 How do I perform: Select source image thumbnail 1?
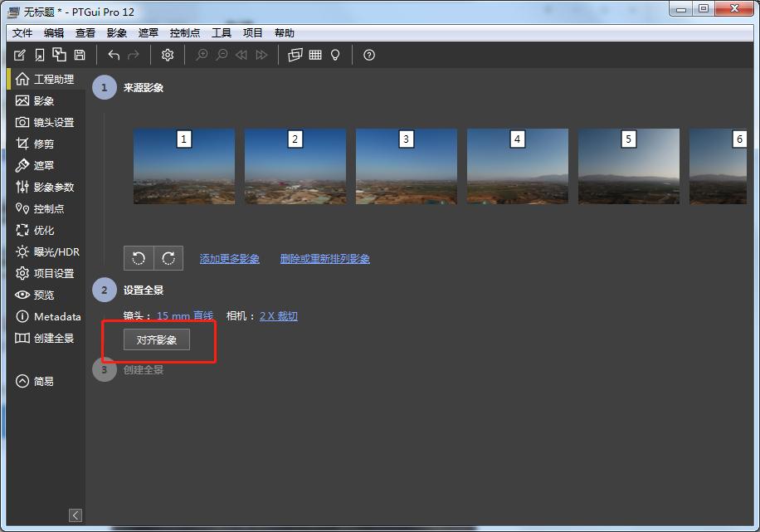pyautogui.click(x=184, y=166)
